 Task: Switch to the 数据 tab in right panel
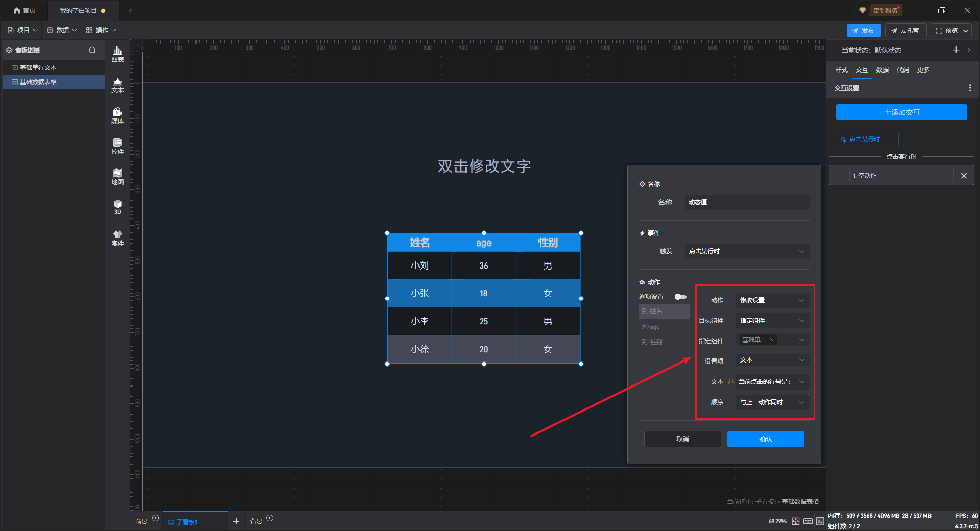(x=883, y=70)
